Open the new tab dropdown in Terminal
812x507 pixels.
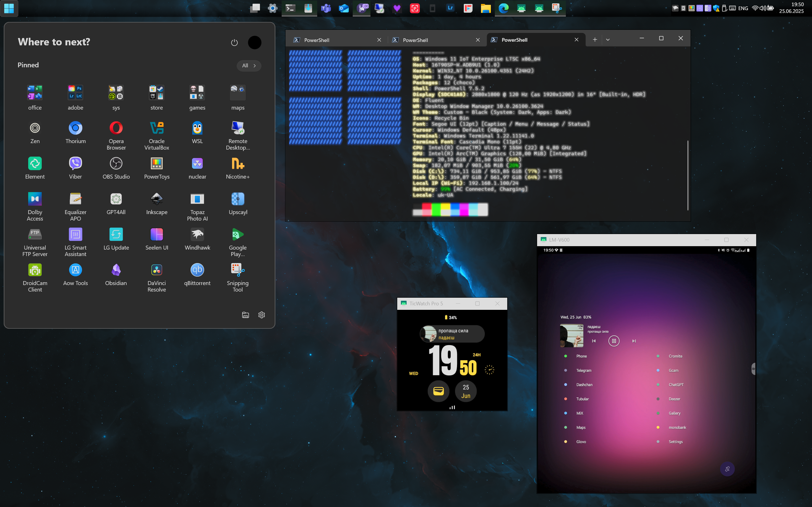608,39
